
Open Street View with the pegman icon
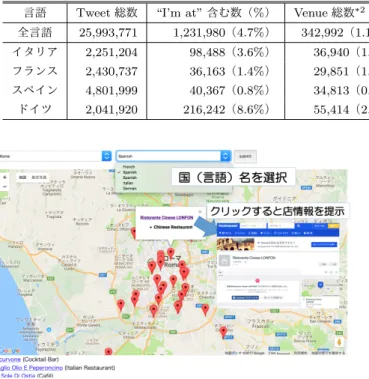339,342
